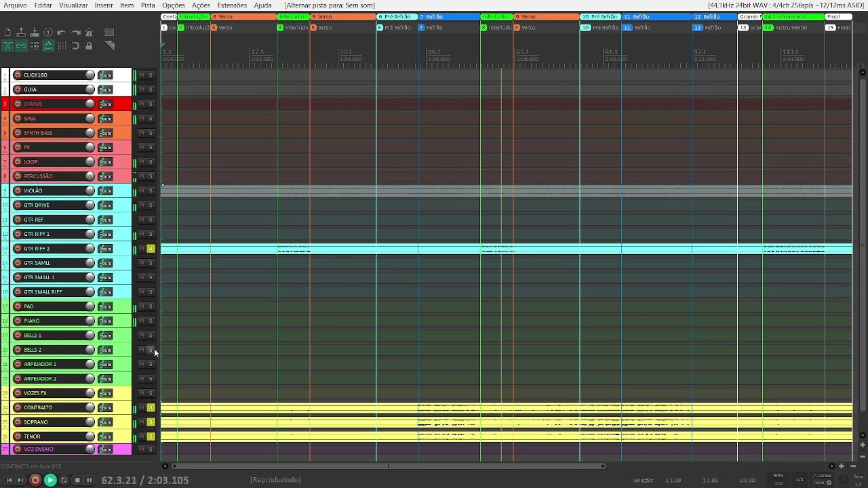
Task: Open Route for GTR RIFF 2 track
Action: point(105,249)
